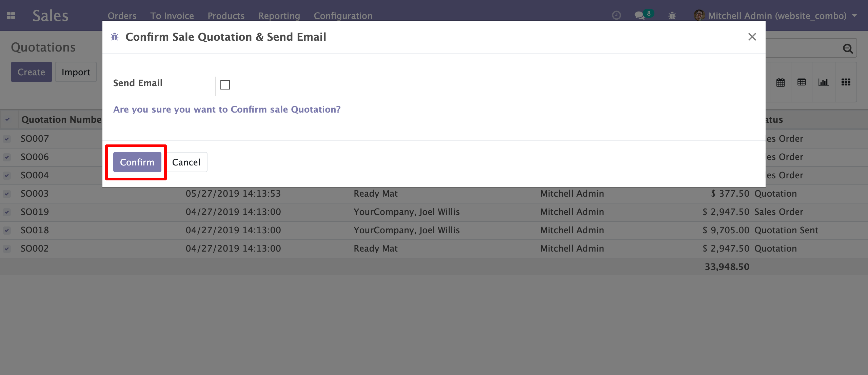Open the activities clock icon

tap(616, 16)
